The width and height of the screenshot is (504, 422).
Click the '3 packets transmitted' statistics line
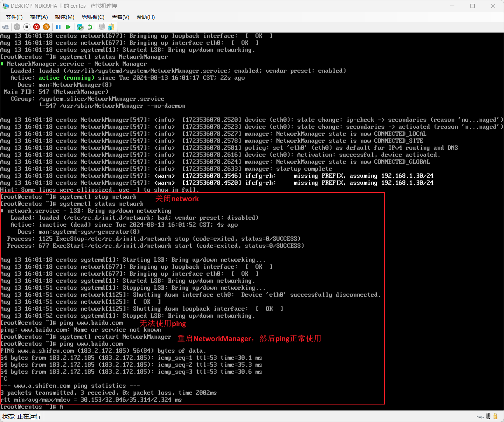108,393
